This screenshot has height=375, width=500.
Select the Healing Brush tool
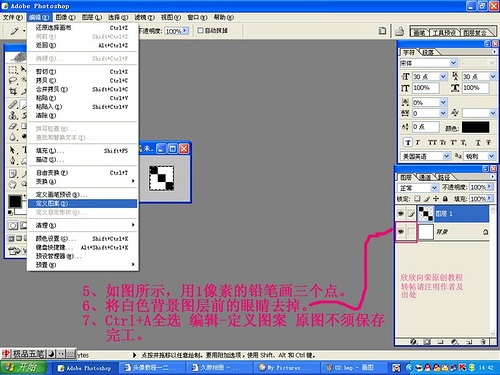(x=13, y=104)
